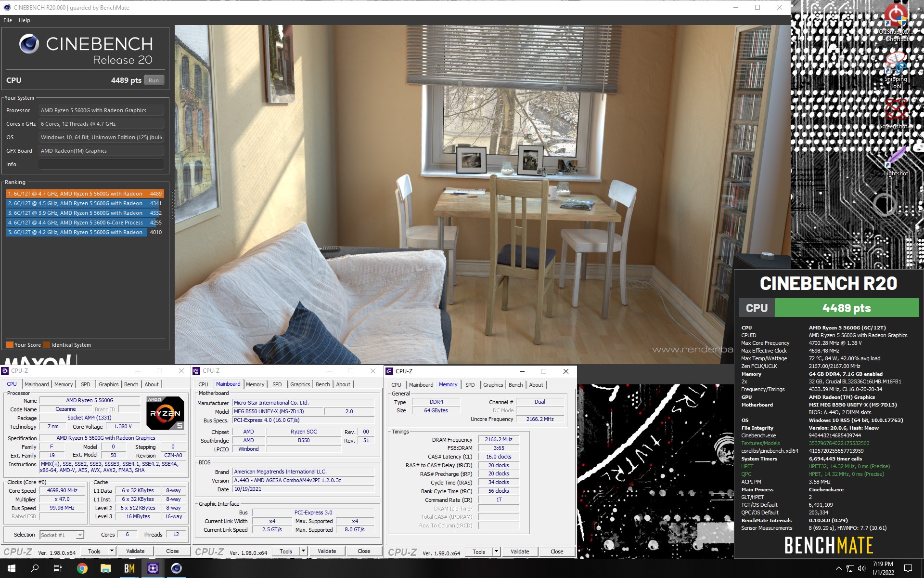This screenshot has height=578, width=924.
Task: Show hidden system tray icons
Action: click(838, 568)
